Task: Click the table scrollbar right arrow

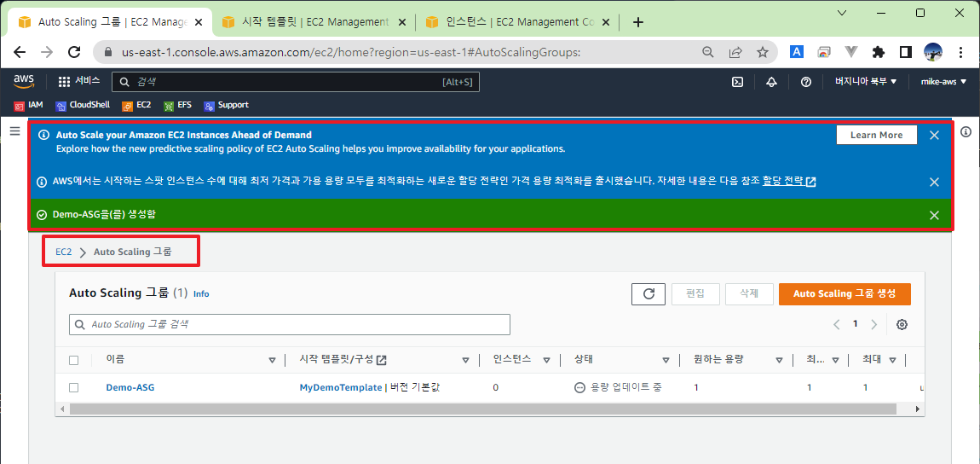Action: click(x=917, y=409)
